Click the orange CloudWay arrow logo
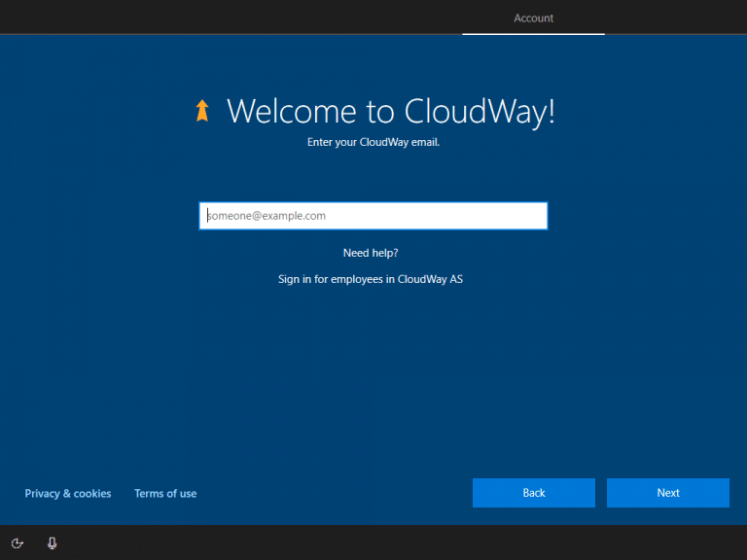747x560 pixels. pos(202,111)
